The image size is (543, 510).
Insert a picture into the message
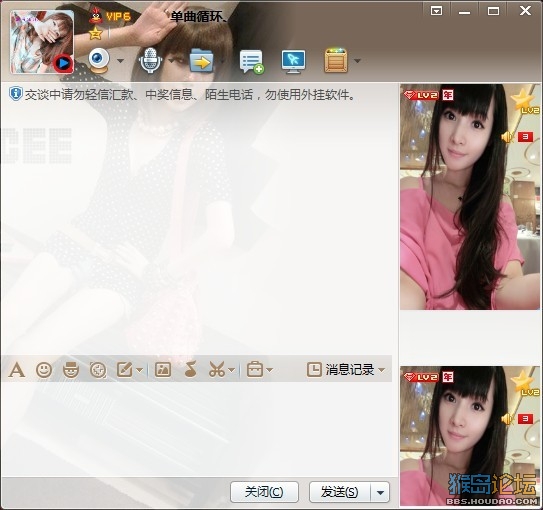pos(163,370)
